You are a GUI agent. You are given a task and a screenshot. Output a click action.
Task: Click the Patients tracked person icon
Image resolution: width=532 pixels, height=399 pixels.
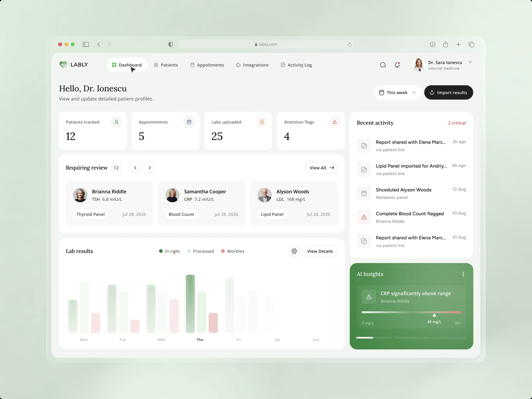(x=116, y=122)
